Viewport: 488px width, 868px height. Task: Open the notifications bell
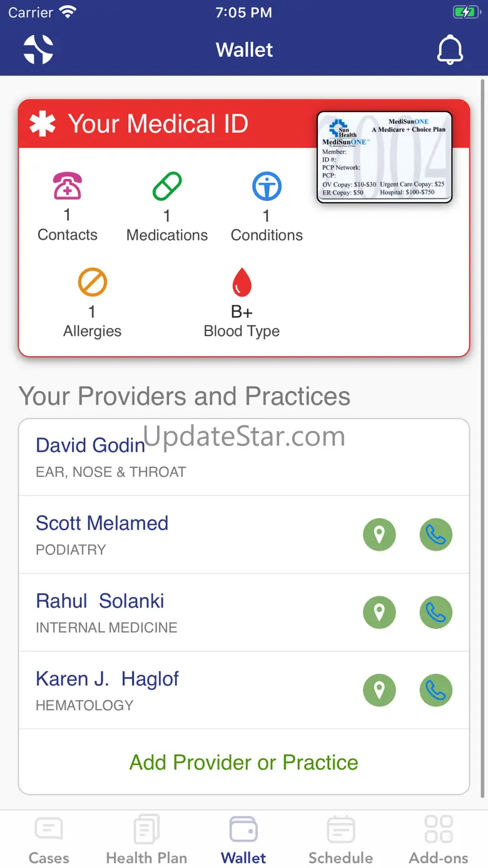(450, 50)
